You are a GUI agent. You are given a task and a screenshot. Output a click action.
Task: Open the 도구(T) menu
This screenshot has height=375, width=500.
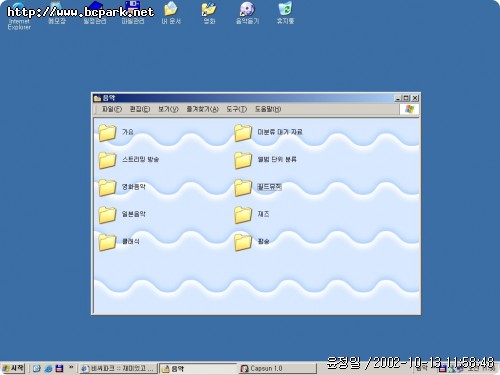[x=236, y=109]
